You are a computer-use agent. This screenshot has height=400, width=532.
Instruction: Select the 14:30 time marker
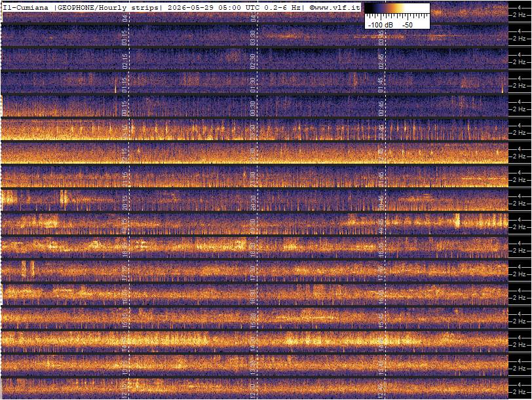tap(253, 344)
